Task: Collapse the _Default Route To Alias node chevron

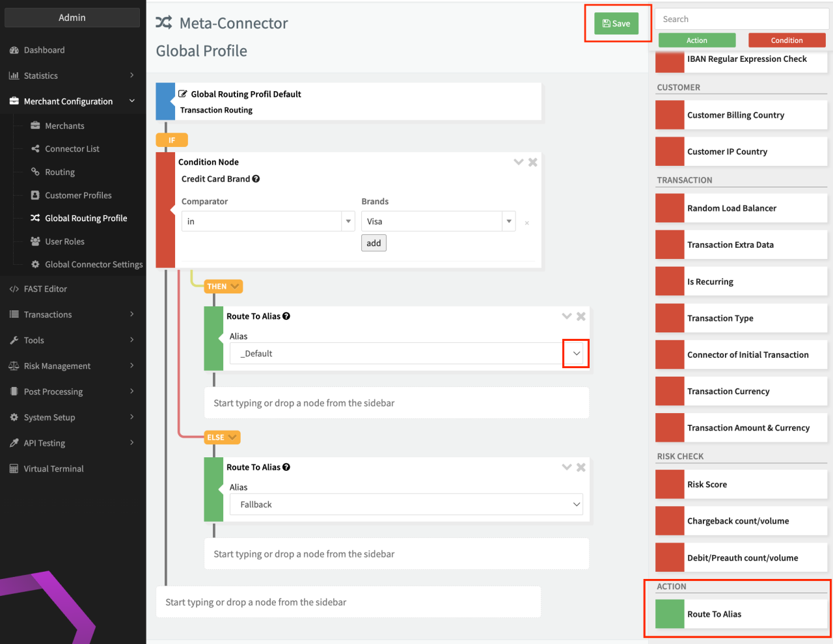Action: coord(567,316)
